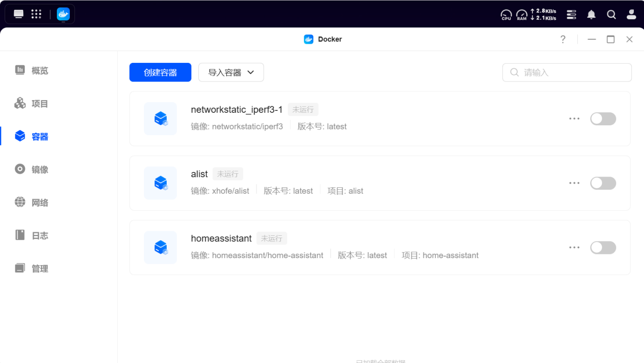Open more options for alist
This screenshot has height=363, width=644.
point(574,183)
